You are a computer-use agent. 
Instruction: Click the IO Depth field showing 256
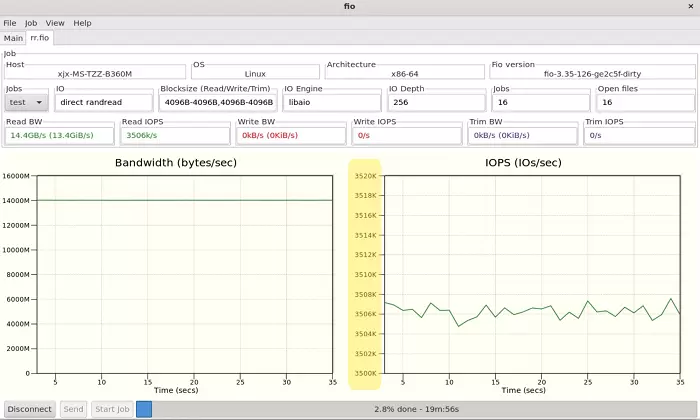tap(436, 102)
